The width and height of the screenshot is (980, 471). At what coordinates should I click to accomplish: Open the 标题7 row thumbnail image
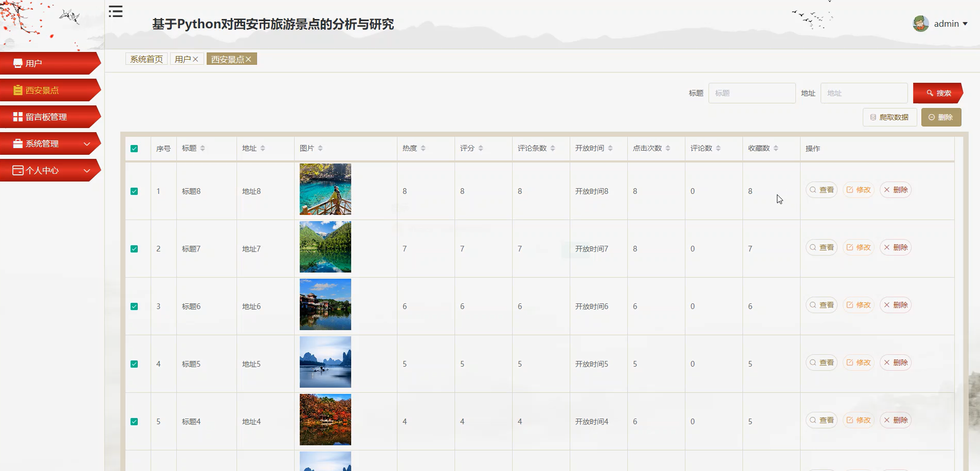325,247
